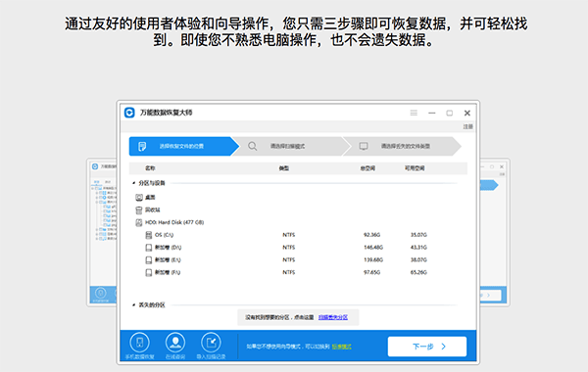The image size is (588, 372).
Task: Click the 下一步 next button
Action: [427, 347]
